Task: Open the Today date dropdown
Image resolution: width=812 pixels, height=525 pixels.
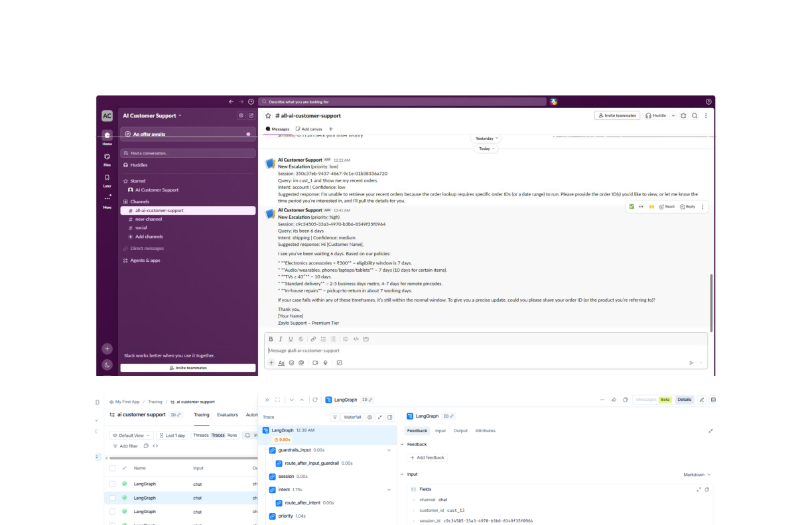Action: (487, 148)
